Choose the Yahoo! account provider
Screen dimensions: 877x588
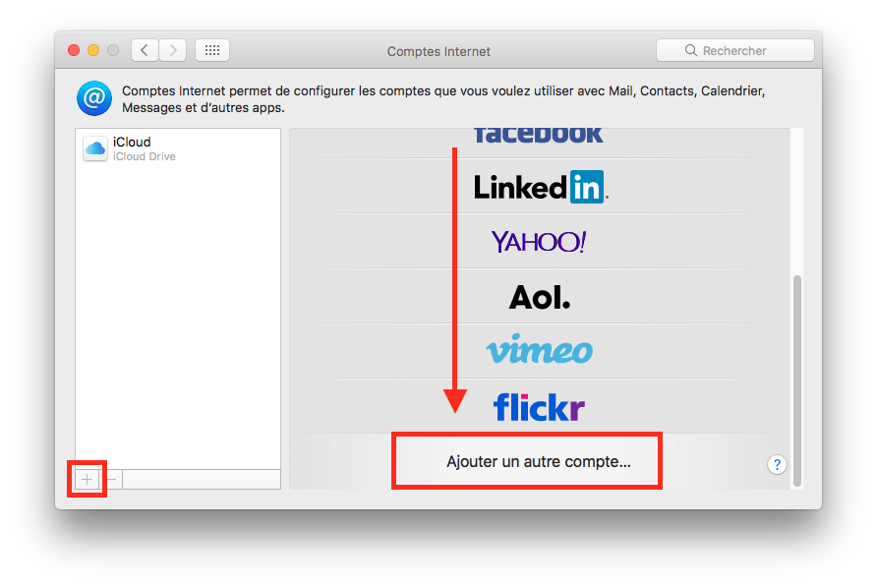(x=539, y=241)
